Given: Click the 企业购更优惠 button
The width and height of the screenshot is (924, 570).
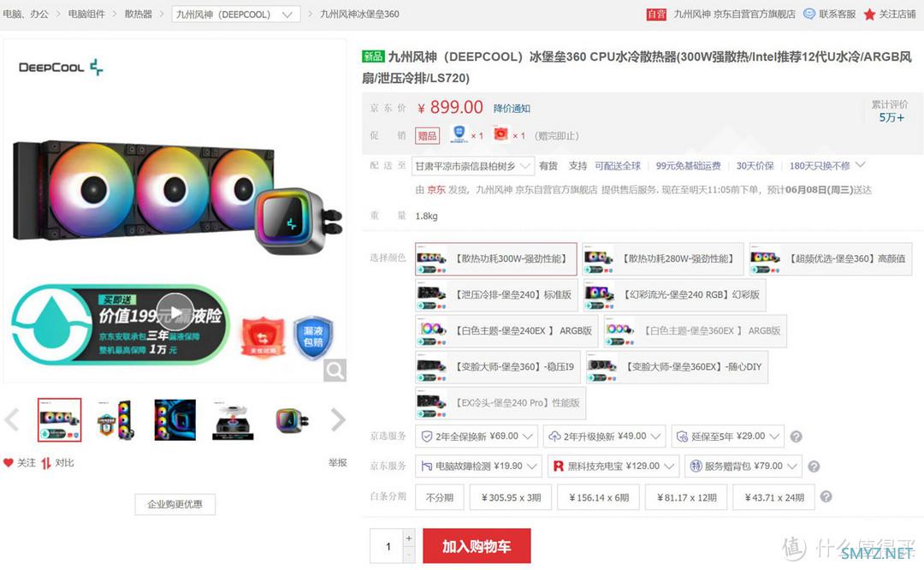Looking at the screenshot, I should tap(175, 505).
